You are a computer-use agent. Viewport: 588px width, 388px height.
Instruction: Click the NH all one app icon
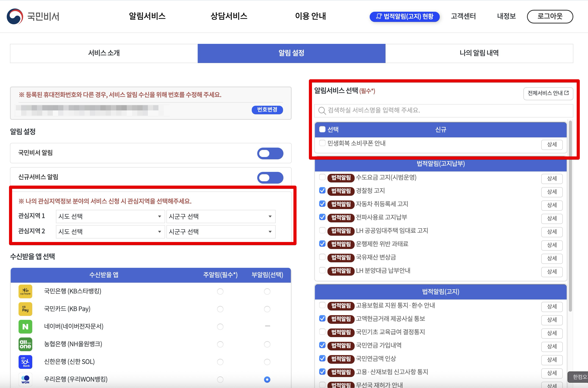pyautogui.click(x=25, y=344)
